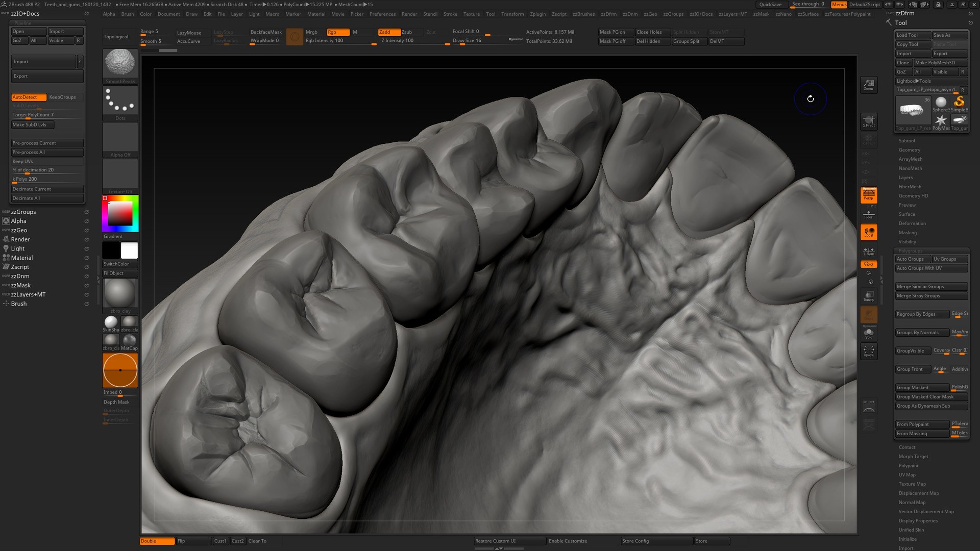Expand the Masking section
Image resolution: width=980 pixels, height=551 pixels.
click(x=908, y=233)
